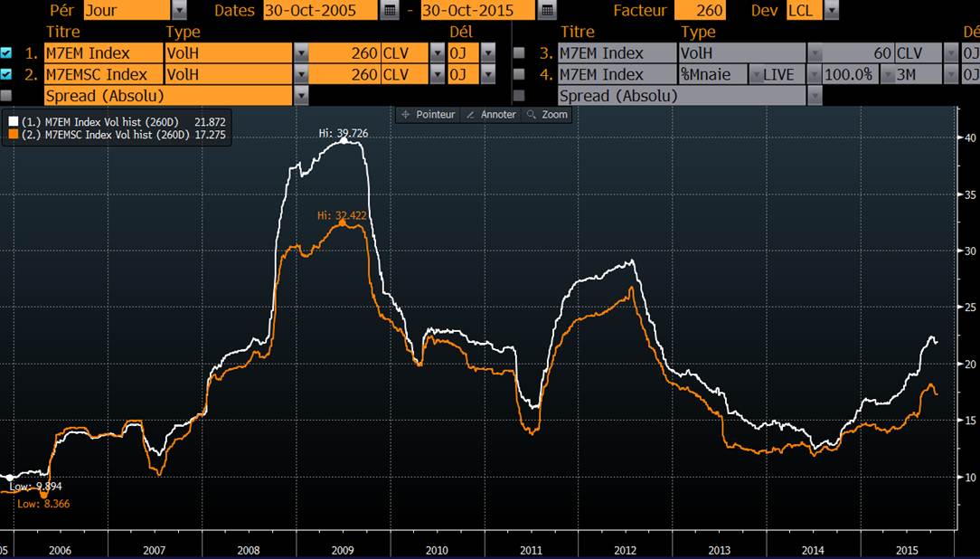Screen dimensions: 980x559
Task: Open right Spread (Absolu) dropdown arrow
Action: (x=815, y=96)
